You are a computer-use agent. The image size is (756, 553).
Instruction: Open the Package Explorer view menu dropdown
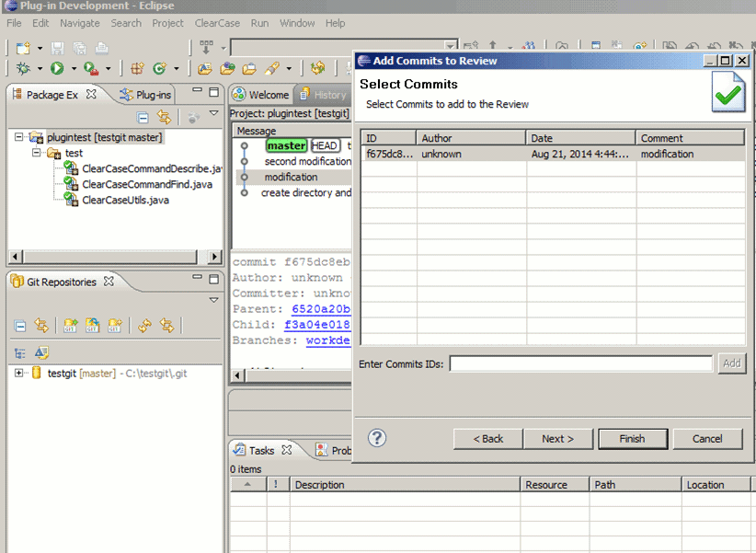click(x=213, y=114)
